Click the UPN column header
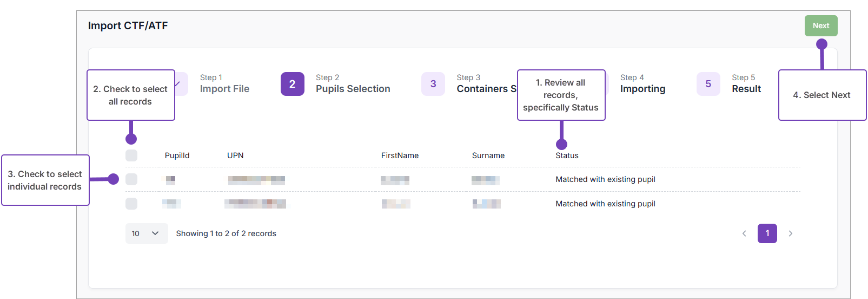The height and width of the screenshot is (299, 868). [x=235, y=155]
